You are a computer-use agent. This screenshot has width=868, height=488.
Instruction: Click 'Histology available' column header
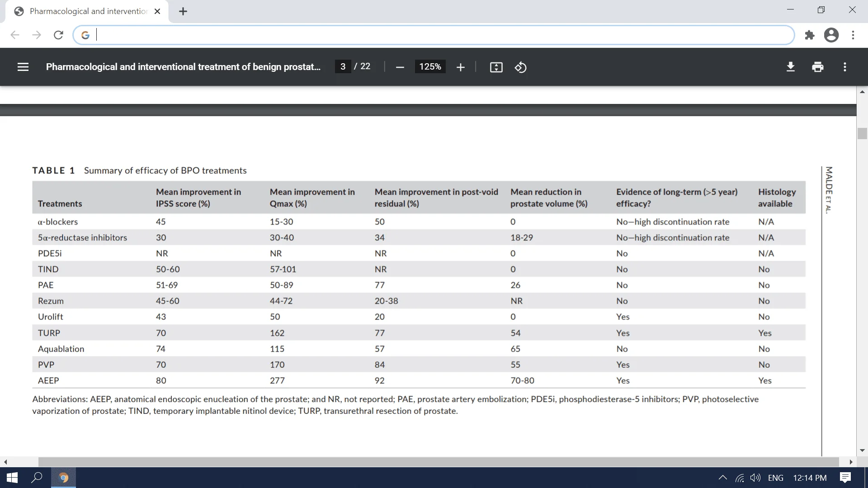point(777,198)
